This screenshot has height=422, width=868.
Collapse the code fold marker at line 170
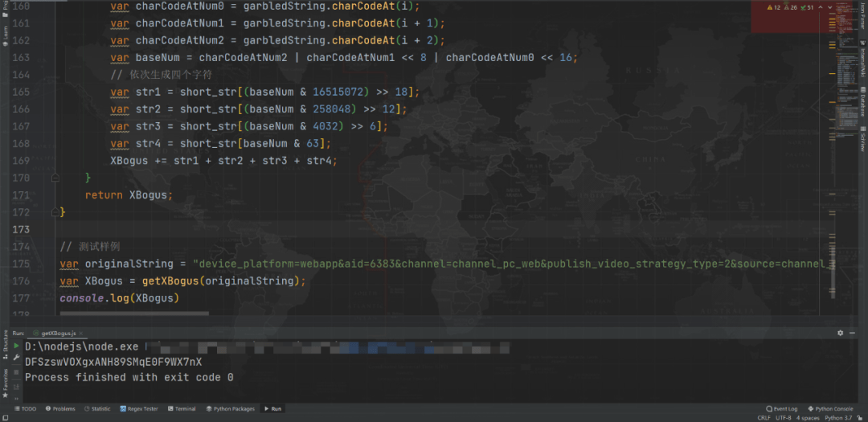pos(55,177)
